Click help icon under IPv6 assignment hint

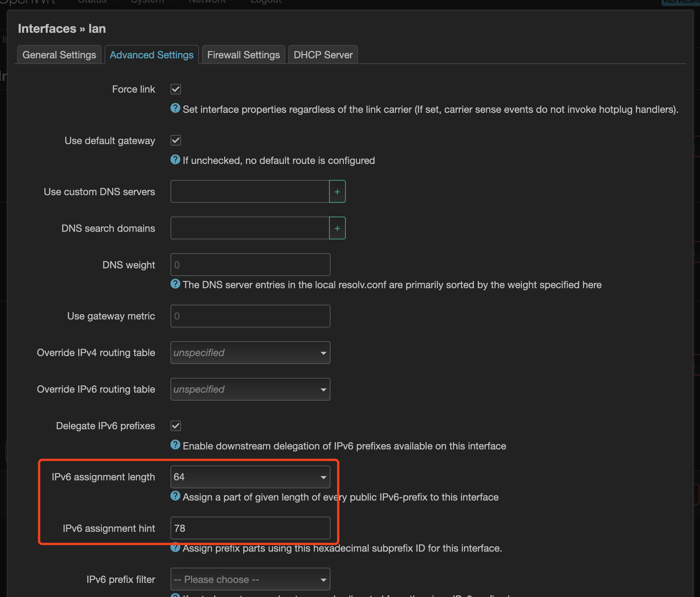pos(175,547)
